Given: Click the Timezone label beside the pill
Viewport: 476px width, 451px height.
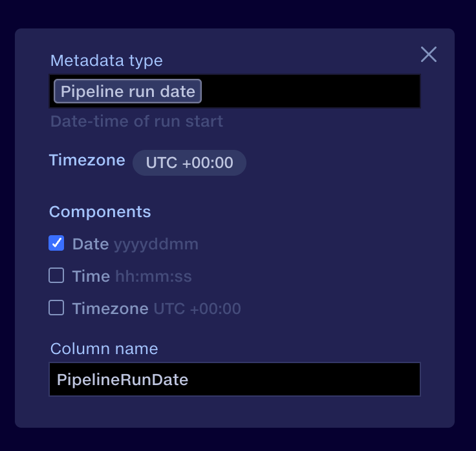Looking at the screenshot, I should click(87, 161).
